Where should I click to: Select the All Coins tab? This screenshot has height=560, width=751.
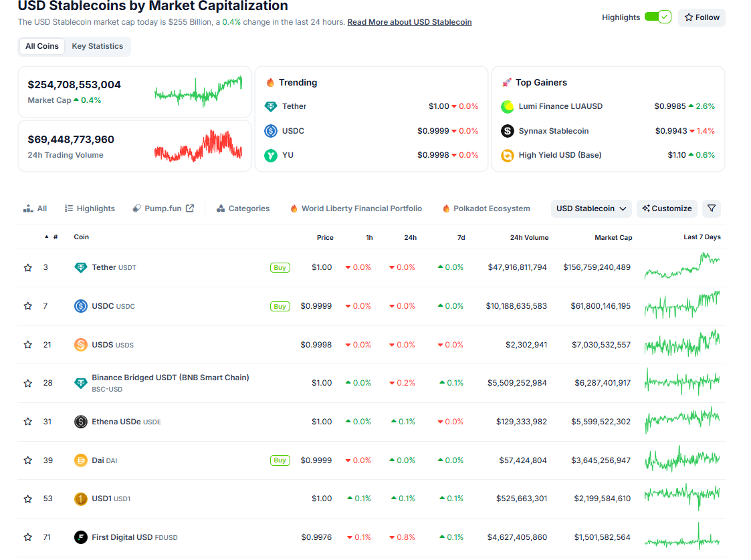(41, 46)
